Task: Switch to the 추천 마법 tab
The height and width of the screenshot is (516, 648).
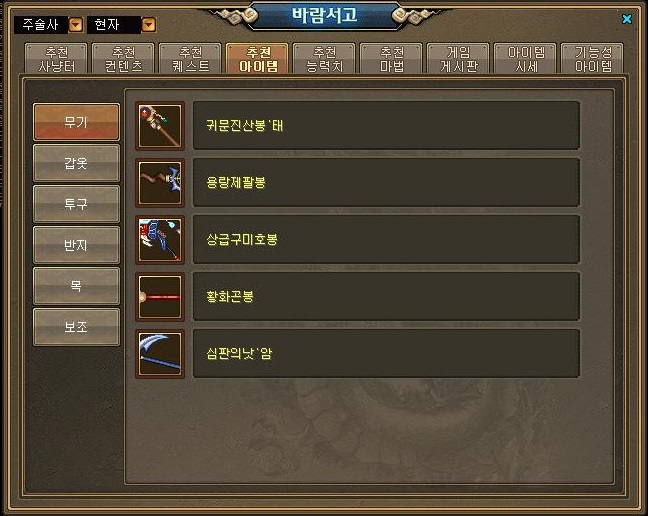Action: pyautogui.click(x=392, y=59)
